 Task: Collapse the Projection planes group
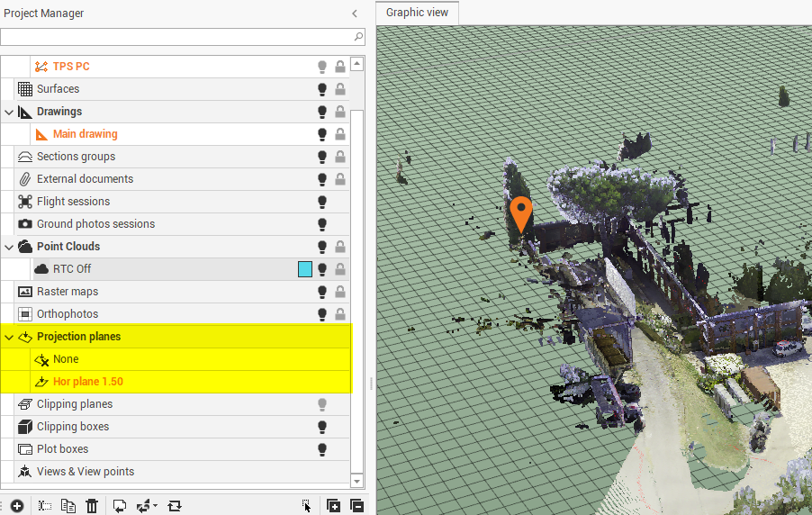pyautogui.click(x=9, y=337)
